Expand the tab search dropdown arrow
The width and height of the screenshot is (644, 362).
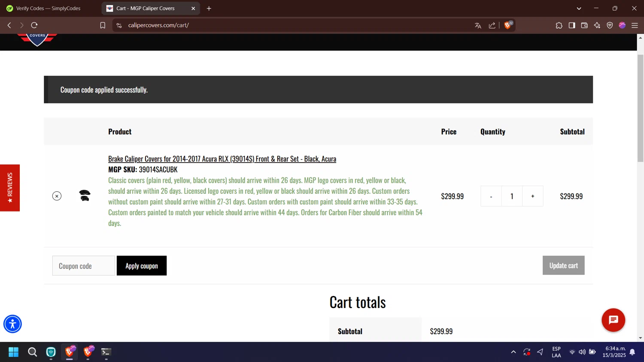579,8
